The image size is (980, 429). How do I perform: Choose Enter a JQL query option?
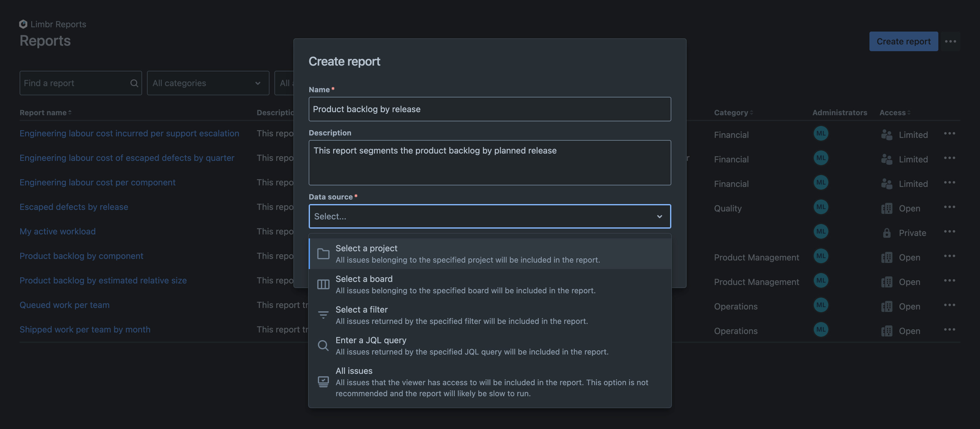coord(490,346)
